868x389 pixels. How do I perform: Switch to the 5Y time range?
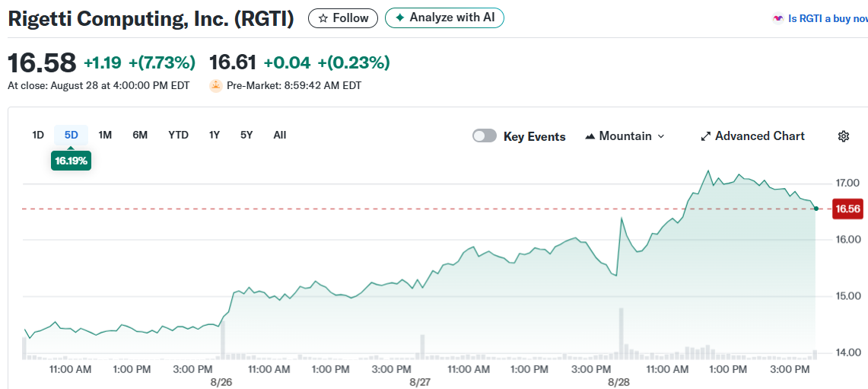[x=246, y=136]
